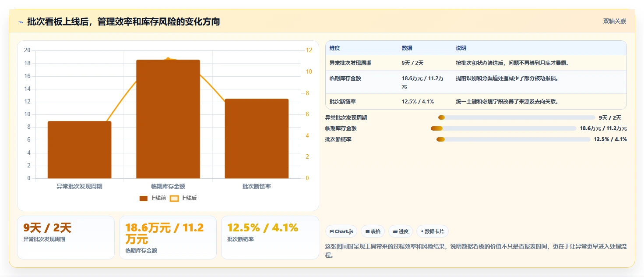Screen dimensions: 644x277
Task: Click the 批次断链率 bar in the chart
Action: [x=257, y=138]
